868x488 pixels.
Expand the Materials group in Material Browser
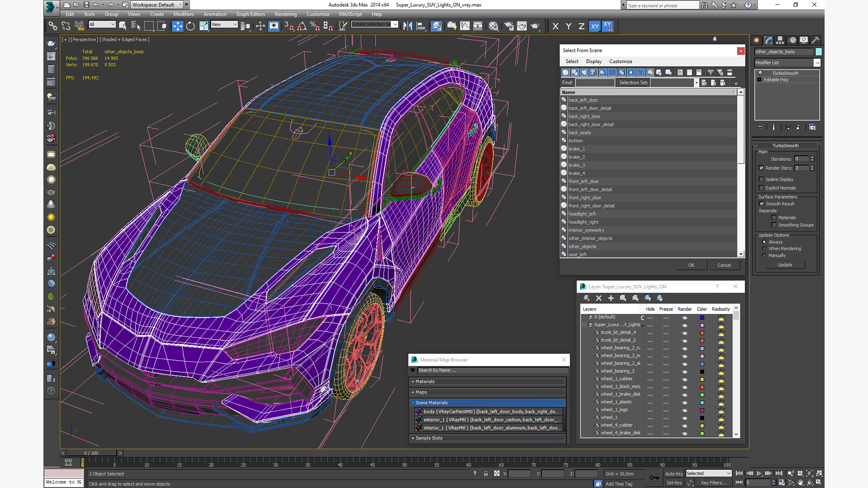click(x=487, y=382)
